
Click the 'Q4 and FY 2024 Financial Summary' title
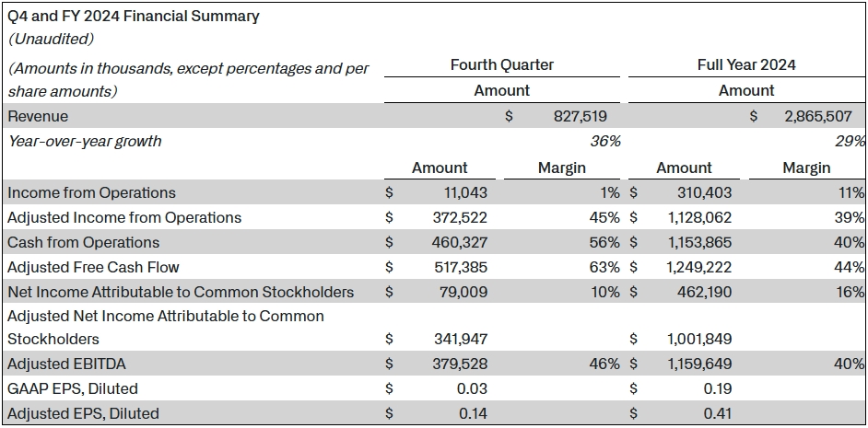[x=134, y=17]
